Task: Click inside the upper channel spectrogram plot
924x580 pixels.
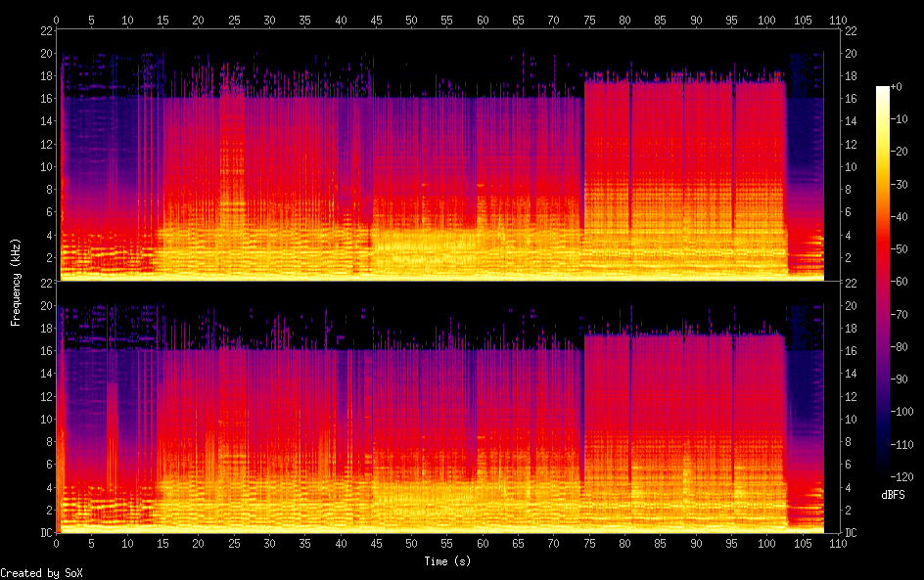Action: [x=448, y=156]
